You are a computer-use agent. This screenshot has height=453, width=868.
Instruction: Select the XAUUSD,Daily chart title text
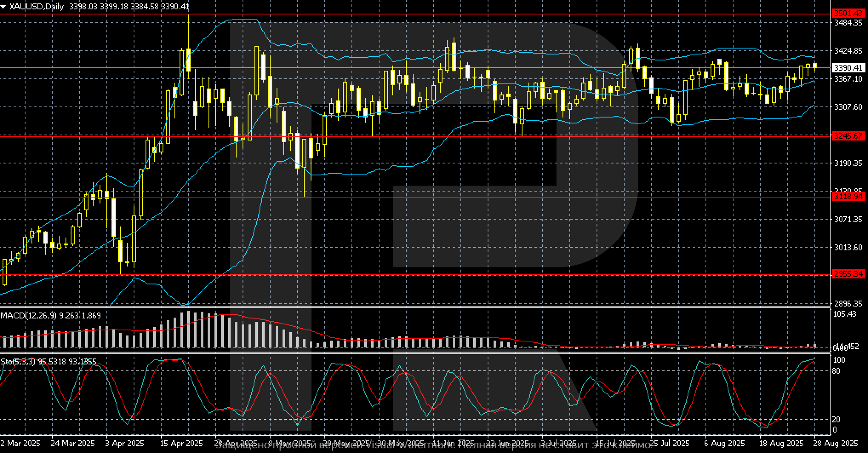(x=36, y=7)
